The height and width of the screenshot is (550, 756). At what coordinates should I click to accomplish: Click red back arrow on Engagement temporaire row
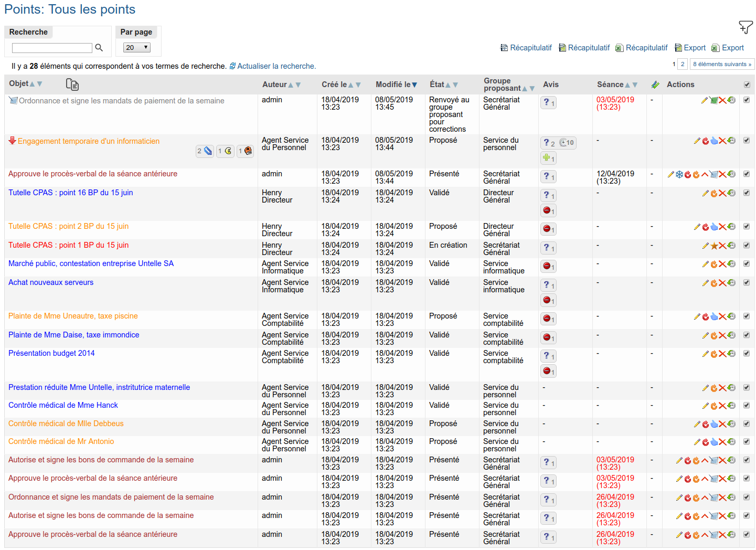point(706,141)
